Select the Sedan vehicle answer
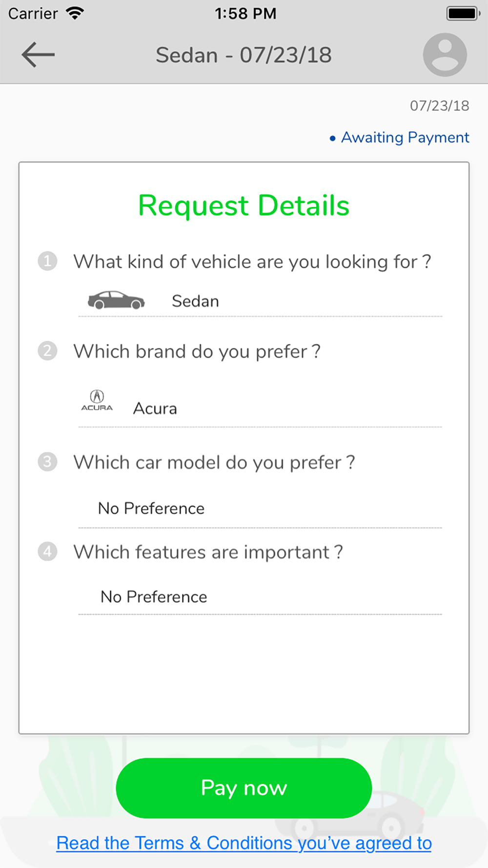The width and height of the screenshot is (488, 868). (195, 301)
